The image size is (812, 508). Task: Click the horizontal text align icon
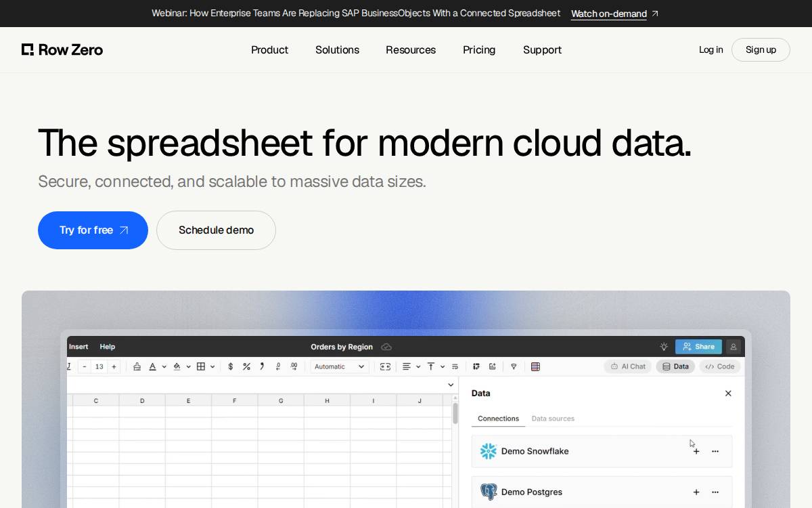point(407,366)
